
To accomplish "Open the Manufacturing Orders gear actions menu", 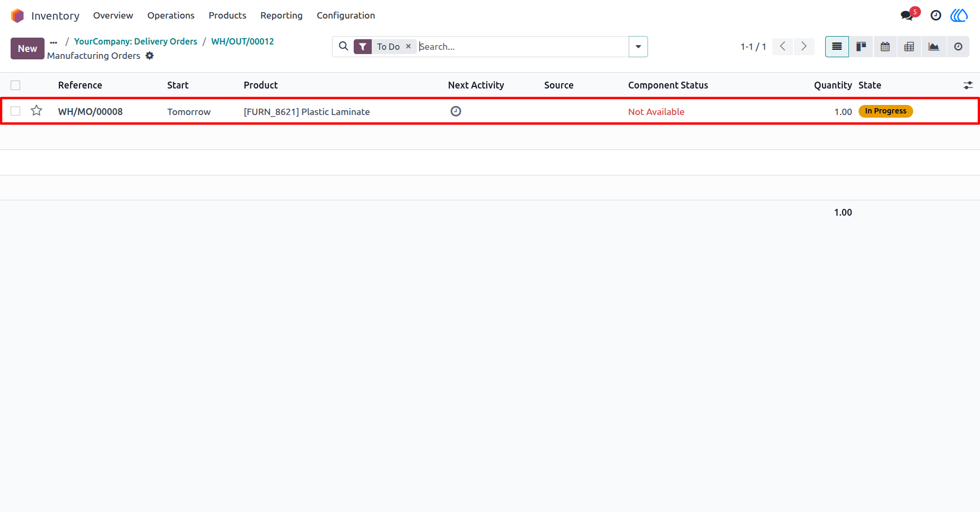I will coord(150,56).
